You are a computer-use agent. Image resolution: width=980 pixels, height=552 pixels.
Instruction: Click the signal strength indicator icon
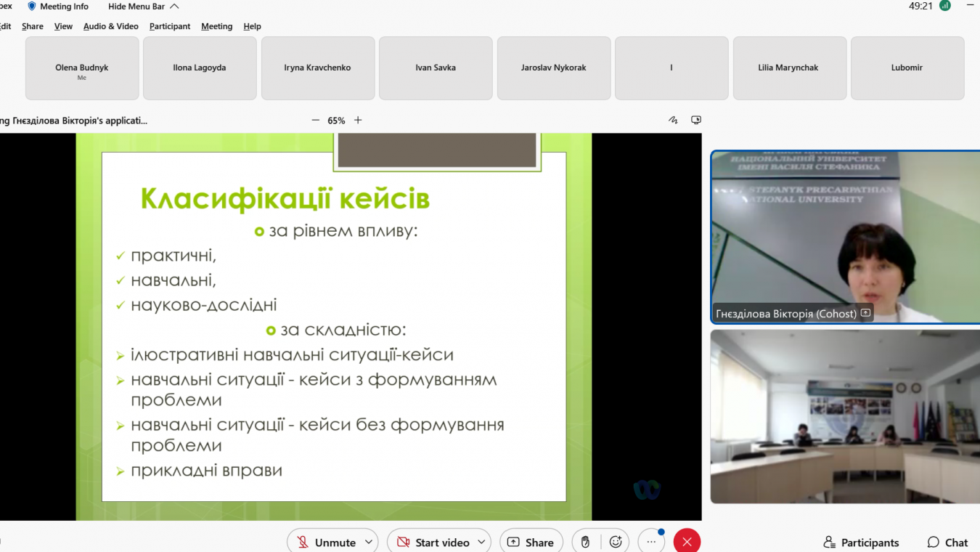tap(944, 6)
